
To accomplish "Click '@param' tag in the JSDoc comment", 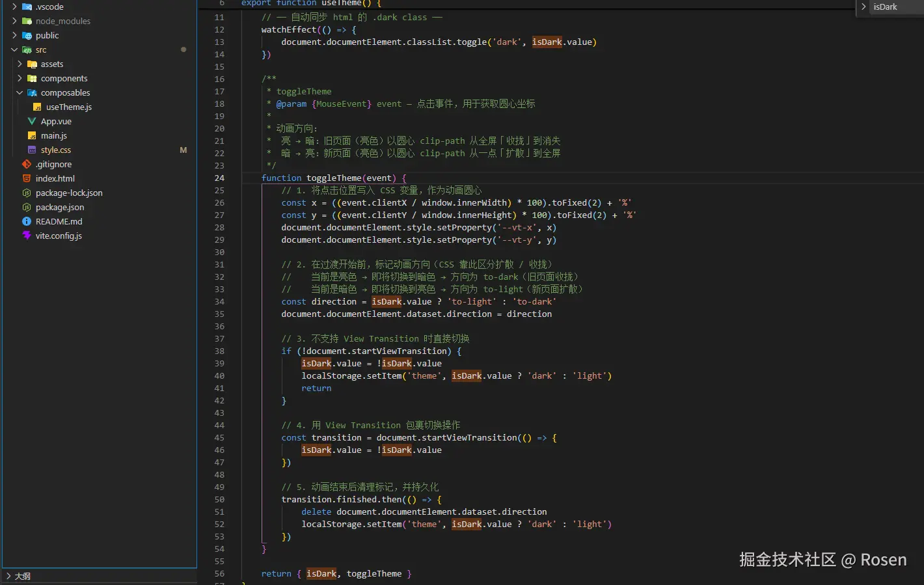I will coord(291,103).
